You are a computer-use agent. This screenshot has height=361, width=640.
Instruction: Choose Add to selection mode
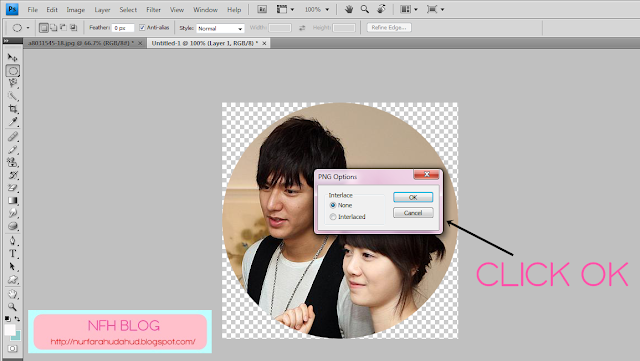click(x=53, y=28)
